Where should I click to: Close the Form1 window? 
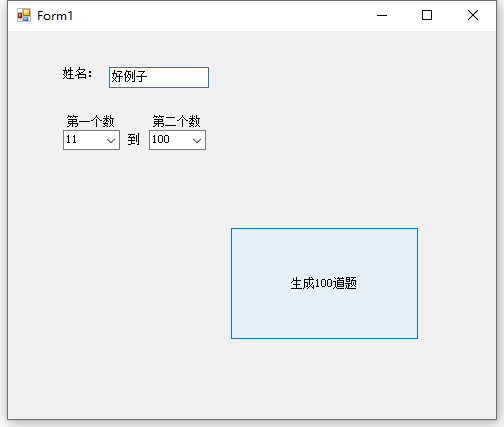click(473, 15)
